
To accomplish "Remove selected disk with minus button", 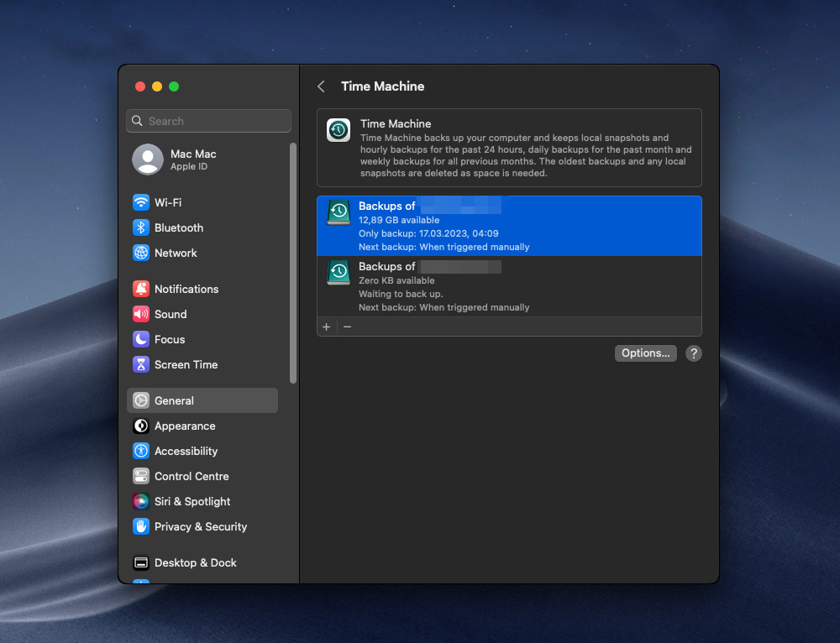I will (347, 327).
